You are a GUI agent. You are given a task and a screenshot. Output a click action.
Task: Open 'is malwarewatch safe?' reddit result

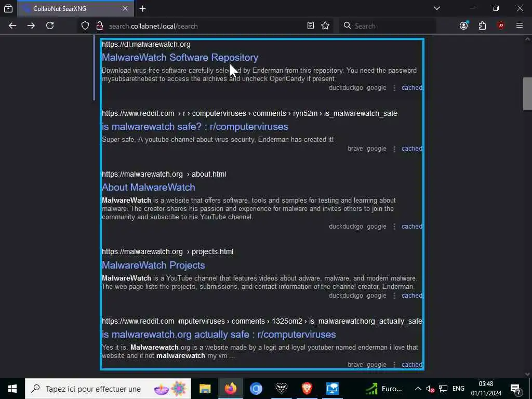195,127
